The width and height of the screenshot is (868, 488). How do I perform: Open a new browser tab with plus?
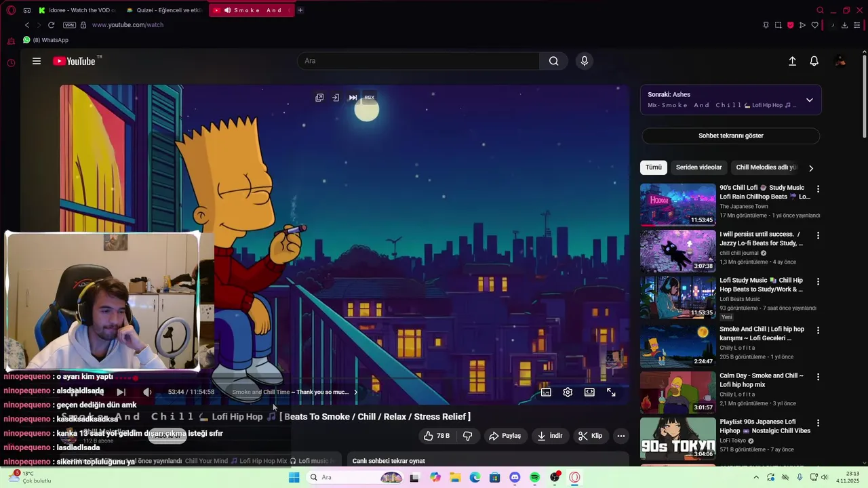[300, 10]
